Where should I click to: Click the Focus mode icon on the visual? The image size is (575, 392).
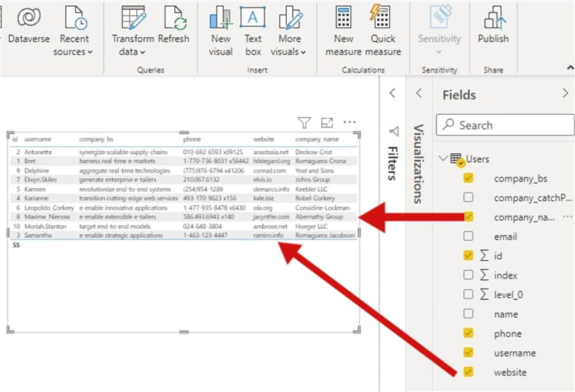coord(327,122)
